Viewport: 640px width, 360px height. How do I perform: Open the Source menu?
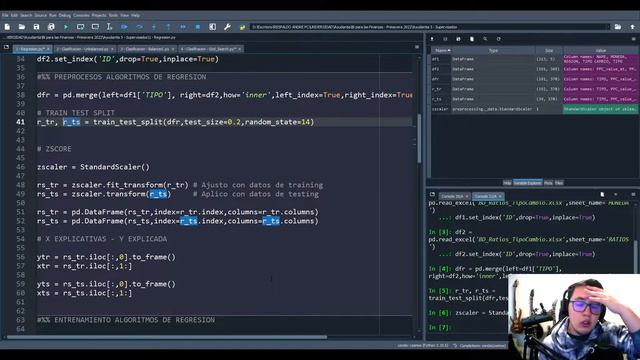click(x=40, y=15)
